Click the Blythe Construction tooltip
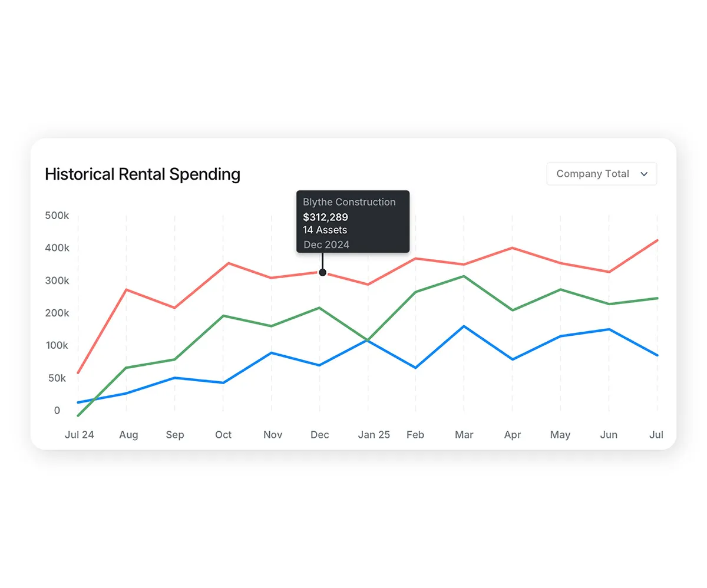The image size is (707, 588). 352,222
